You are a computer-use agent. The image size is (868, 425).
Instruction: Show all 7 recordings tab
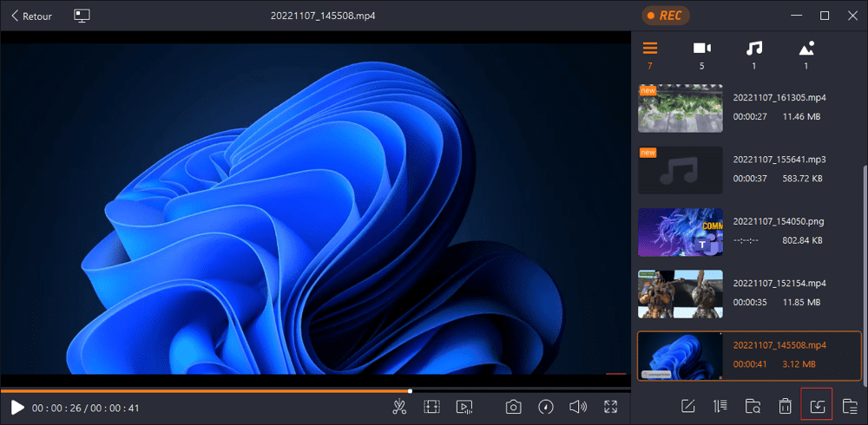click(650, 55)
